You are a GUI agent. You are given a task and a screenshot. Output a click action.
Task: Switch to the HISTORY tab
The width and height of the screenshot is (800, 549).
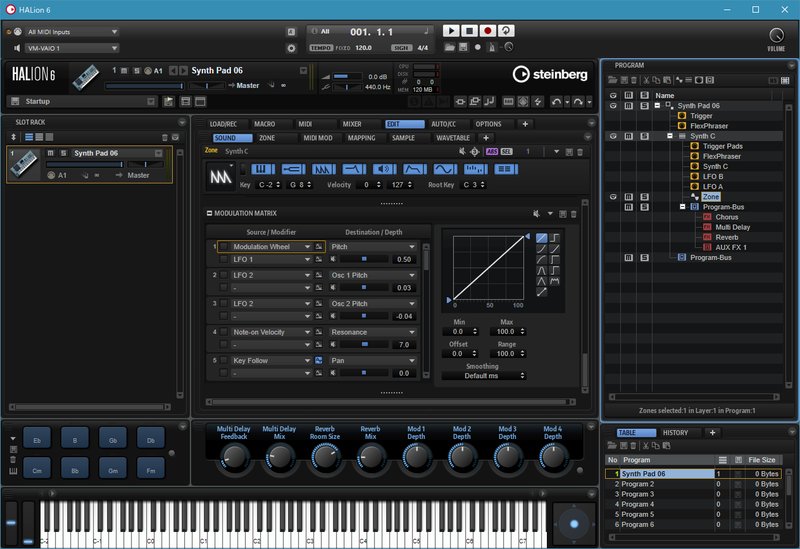(x=675, y=433)
